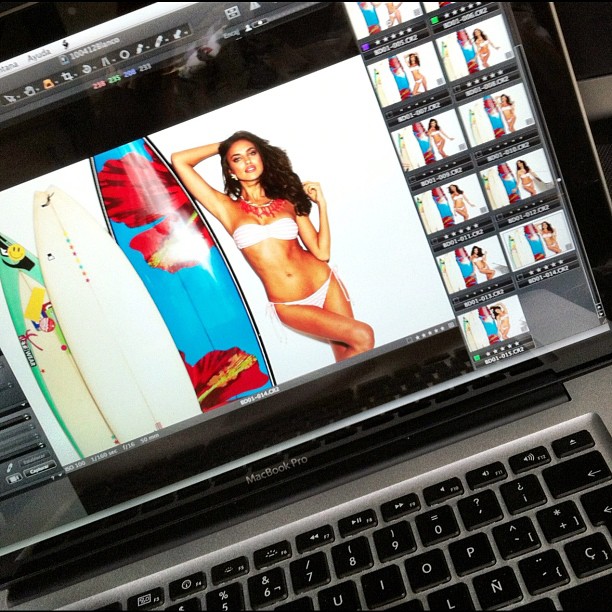Click adjustment badge on BD01-014.CR2 thumbnail

tap(567, 246)
